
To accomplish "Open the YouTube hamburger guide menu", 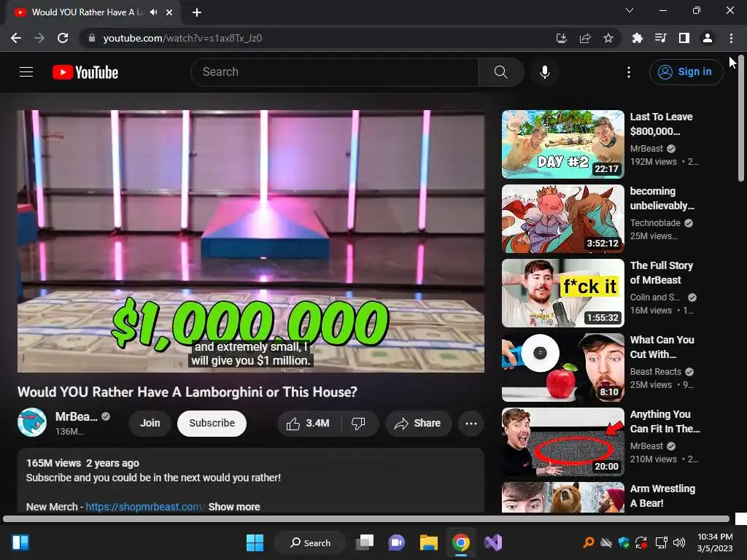I will [26, 72].
